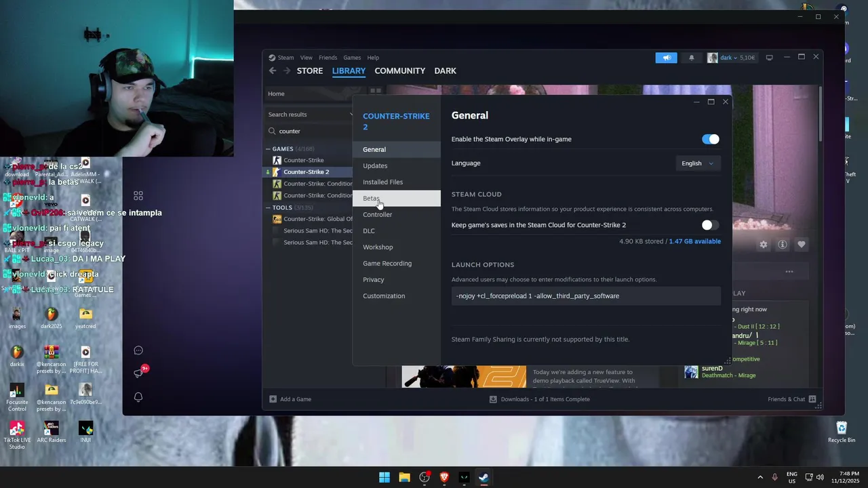Open File Explorer from taskbar
868x488 pixels.
(404, 477)
